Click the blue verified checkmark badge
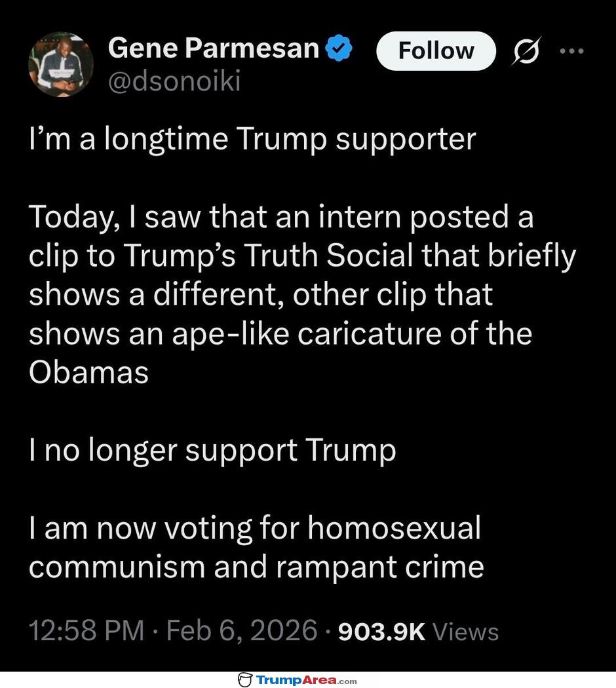This screenshot has width=616, height=688. click(x=340, y=48)
